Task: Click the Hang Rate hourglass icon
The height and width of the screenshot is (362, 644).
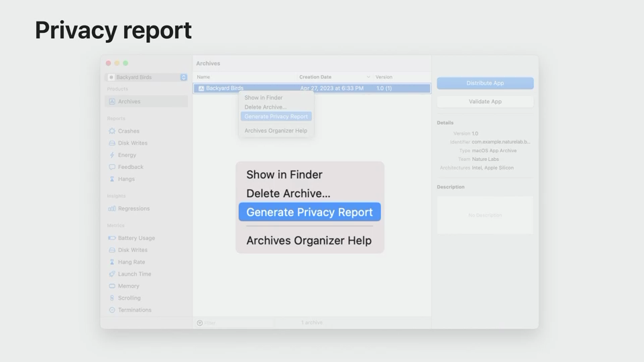Action: (x=112, y=262)
